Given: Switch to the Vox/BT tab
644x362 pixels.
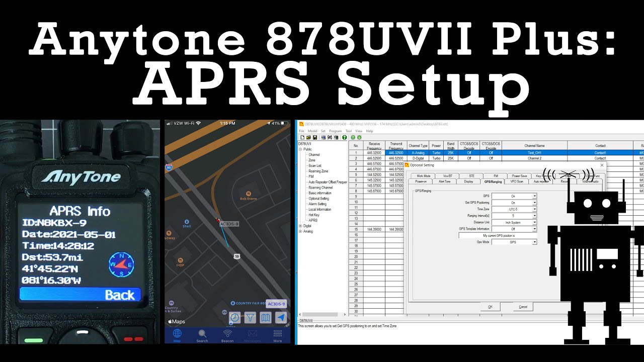Looking at the screenshot, I should [448, 176].
